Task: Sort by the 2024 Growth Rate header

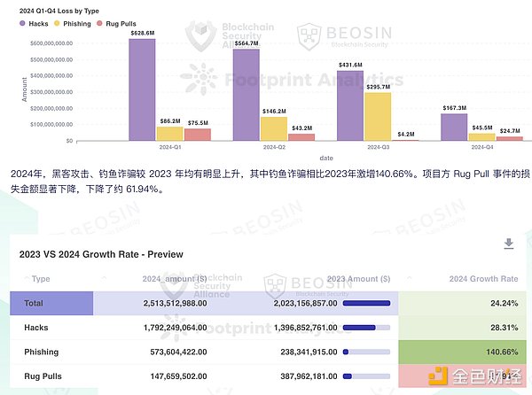Action: coord(483,279)
